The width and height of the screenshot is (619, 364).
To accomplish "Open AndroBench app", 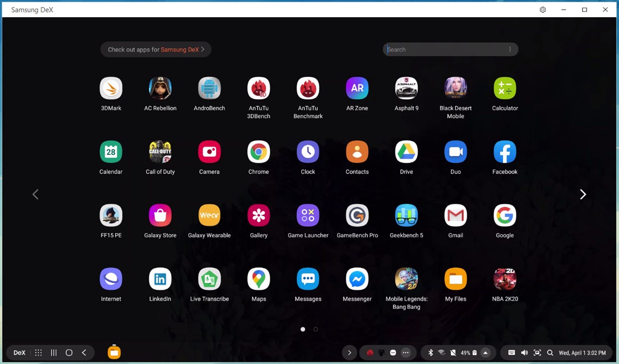I will (210, 88).
